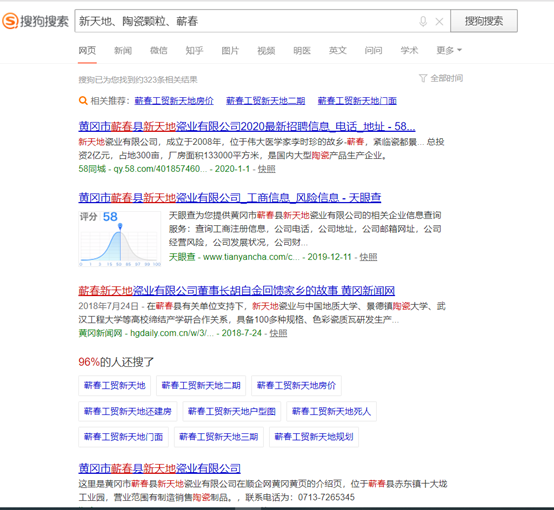Click the 96%的人还搜了 heading
The width and height of the screenshot is (554, 510).
point(116,362)
